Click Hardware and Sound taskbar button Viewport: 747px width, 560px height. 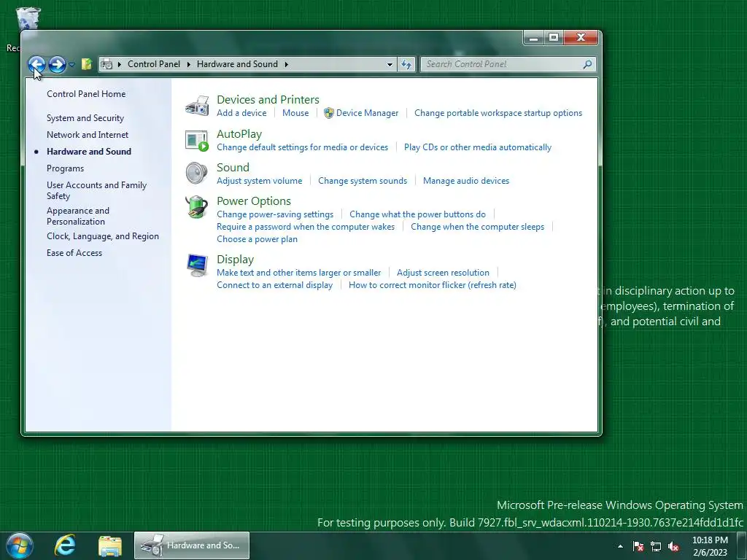192,545
